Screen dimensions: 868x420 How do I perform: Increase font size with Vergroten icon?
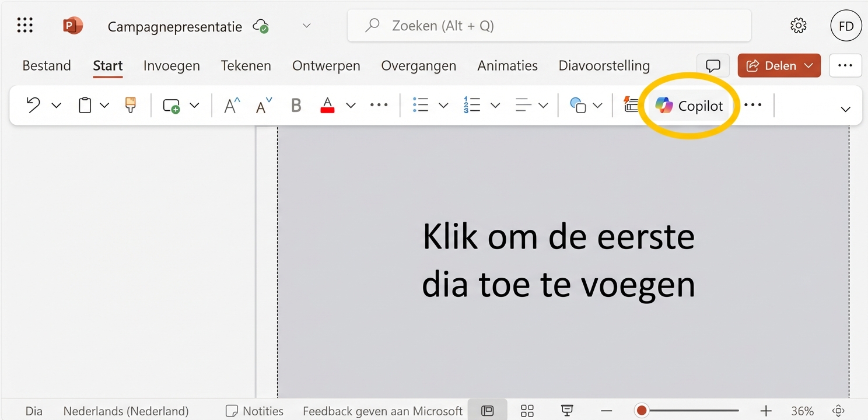[x=231, y=105]
